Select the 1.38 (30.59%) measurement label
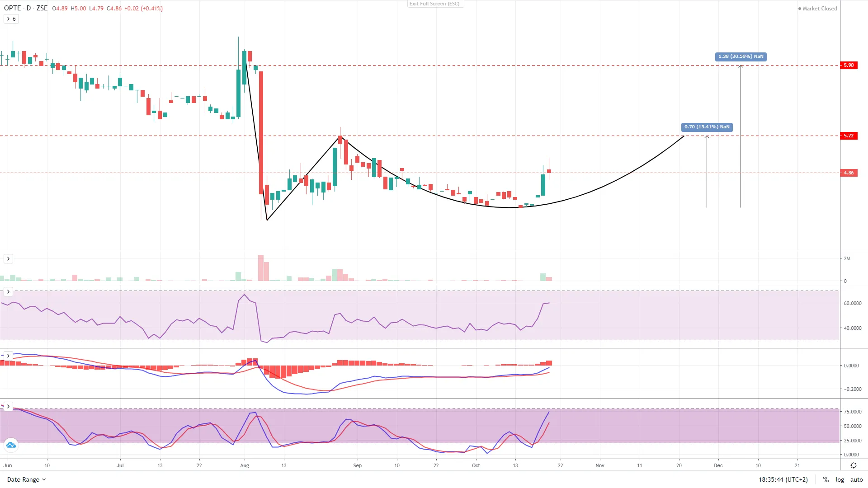 741,56
